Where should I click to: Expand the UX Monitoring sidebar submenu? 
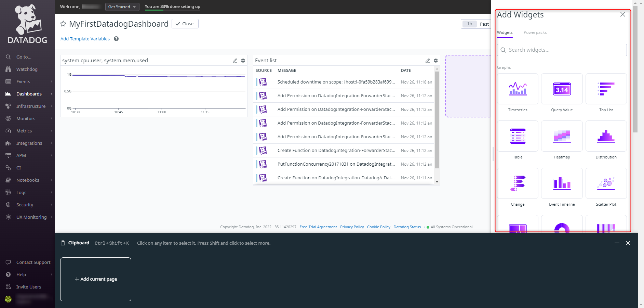(x=52, y=217)
